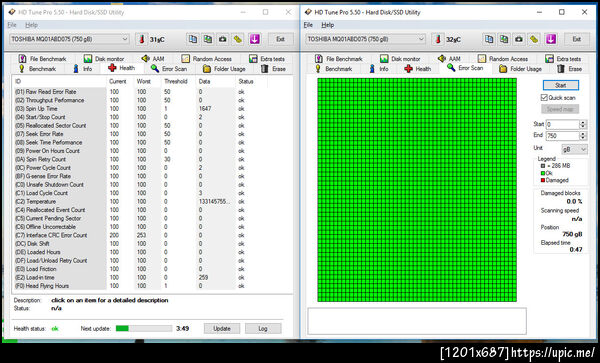600x363 pixels.
Task: Click the copy screenshot icon in right window toolbar
Action: click(x=504, y=39)
